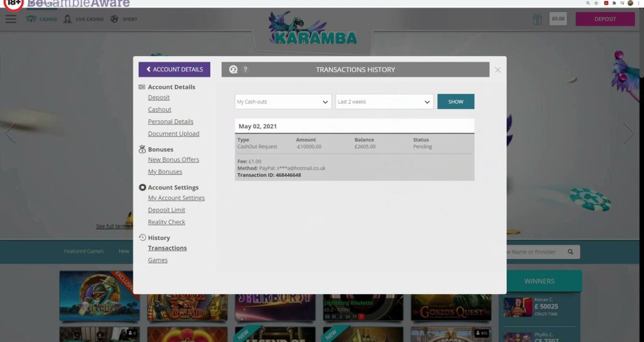Click the game search input field

[x=543, y=252]
